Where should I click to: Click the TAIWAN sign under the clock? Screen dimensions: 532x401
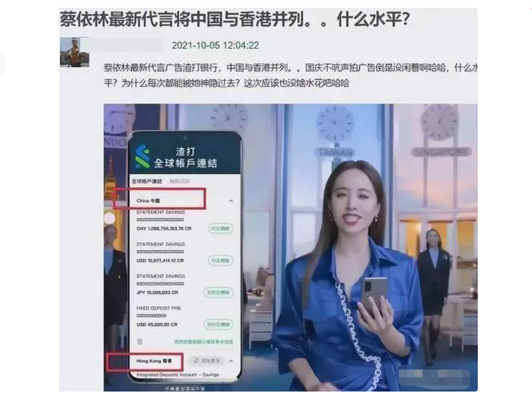(x=336, y=152)
